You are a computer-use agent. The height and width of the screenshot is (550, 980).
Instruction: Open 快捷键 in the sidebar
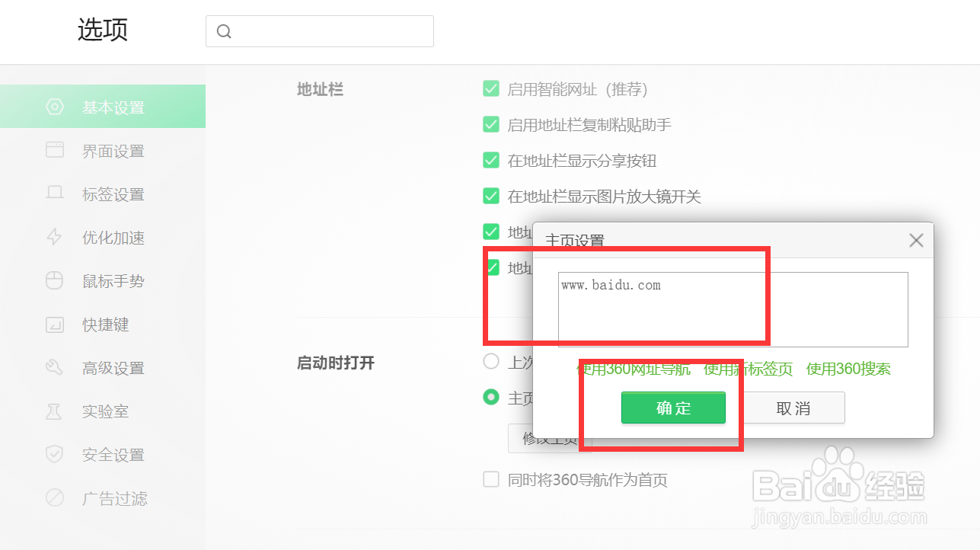(103, 325)
